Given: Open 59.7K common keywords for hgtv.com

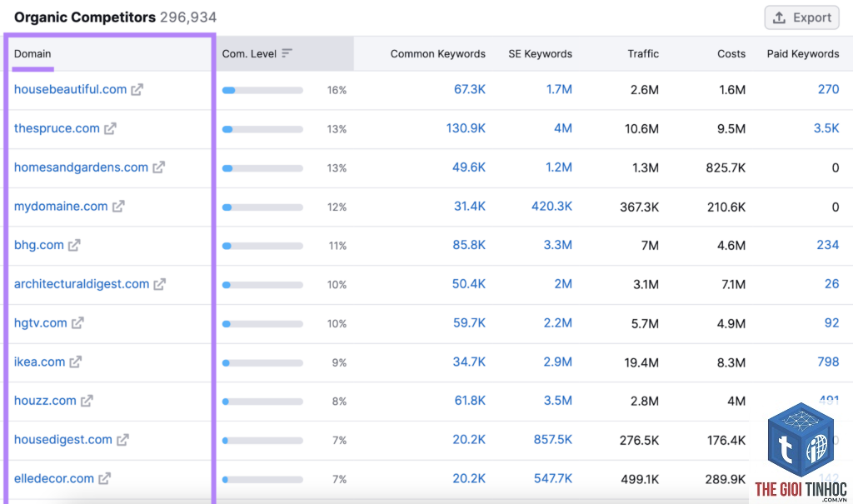Looking at the screenshot, I should tap(470, 322).
